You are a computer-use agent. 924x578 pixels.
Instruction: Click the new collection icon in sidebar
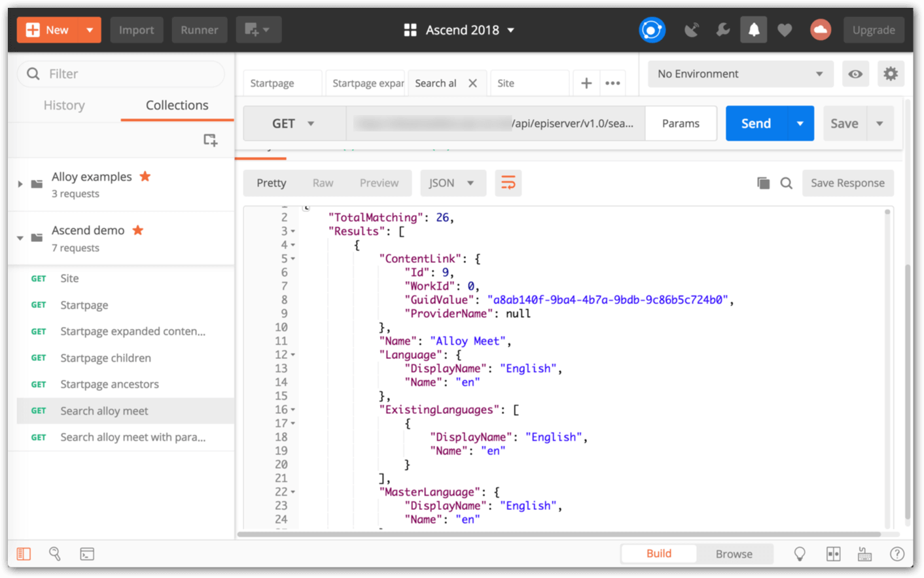click(x=210, y=140)
